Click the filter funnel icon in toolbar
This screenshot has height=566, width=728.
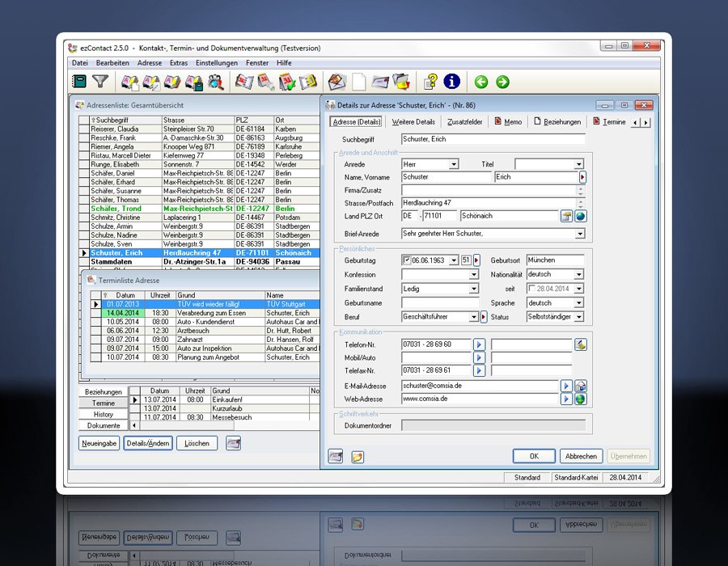(x=100, y=82)
